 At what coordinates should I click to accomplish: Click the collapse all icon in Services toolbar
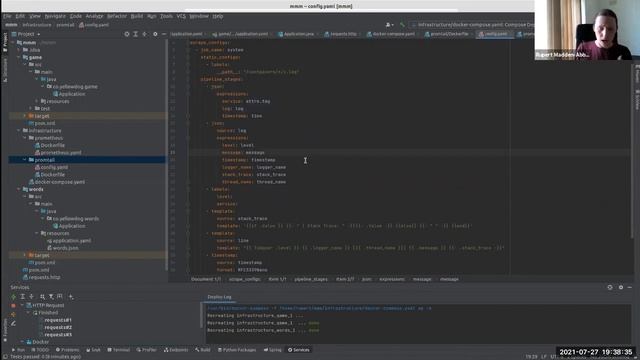click(31, 297)
